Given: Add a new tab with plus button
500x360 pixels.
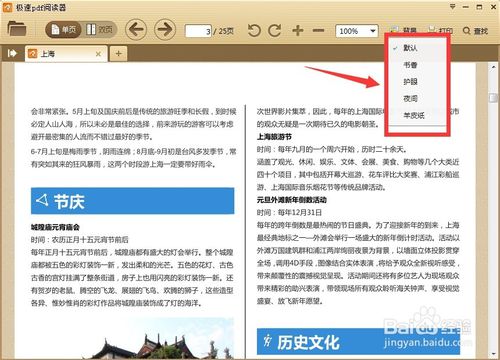Looking at the screenshot, I should point(118,53).
